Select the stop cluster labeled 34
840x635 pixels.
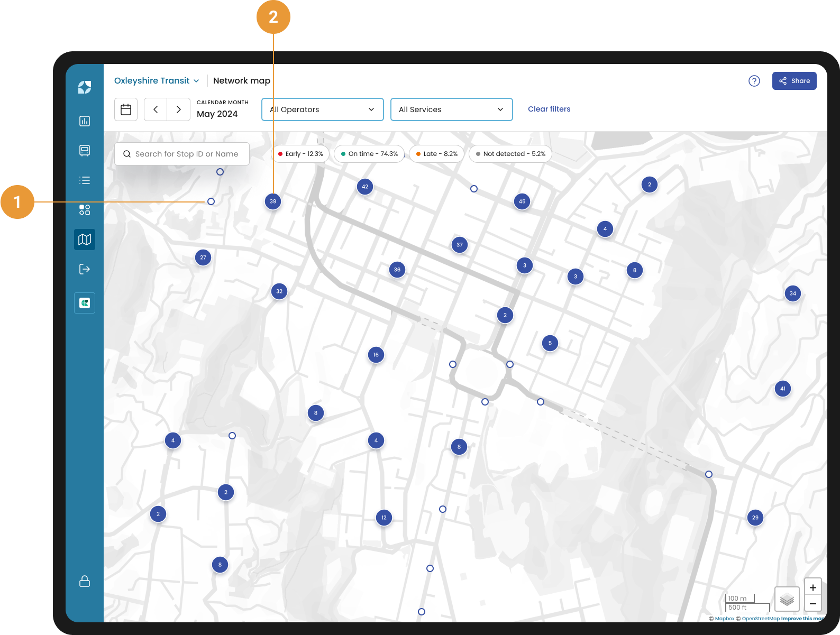793,293
